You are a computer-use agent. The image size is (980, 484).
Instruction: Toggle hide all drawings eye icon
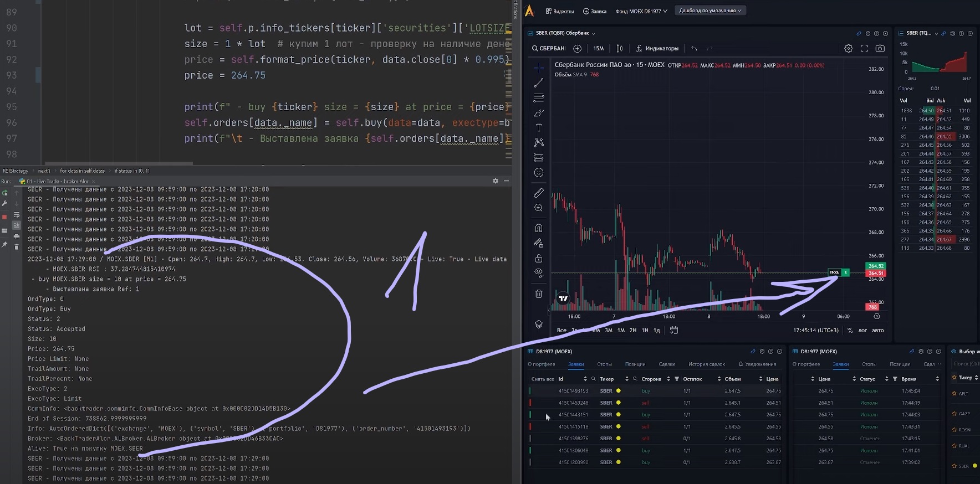point(538,273)
